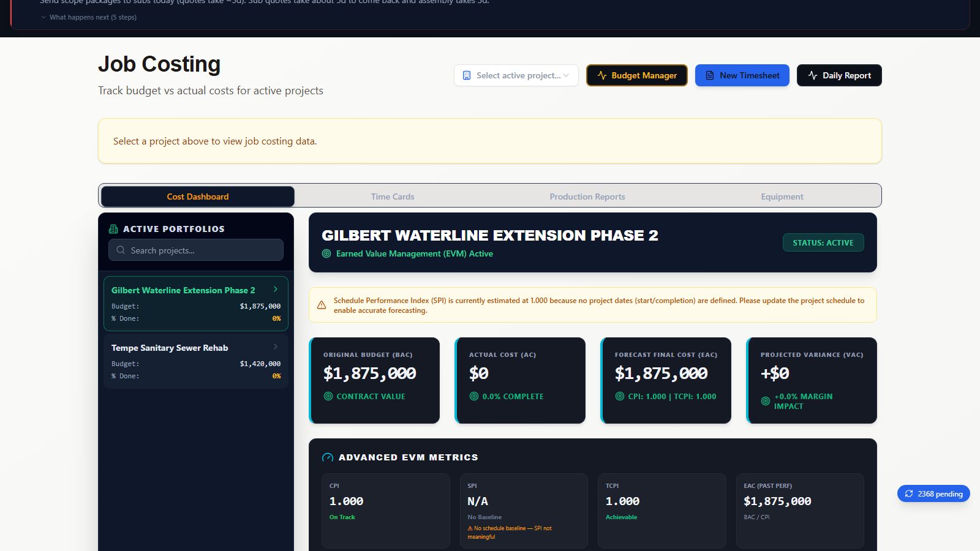Click the Tempe budget $1,420,000 value

[x=260, y=364]
